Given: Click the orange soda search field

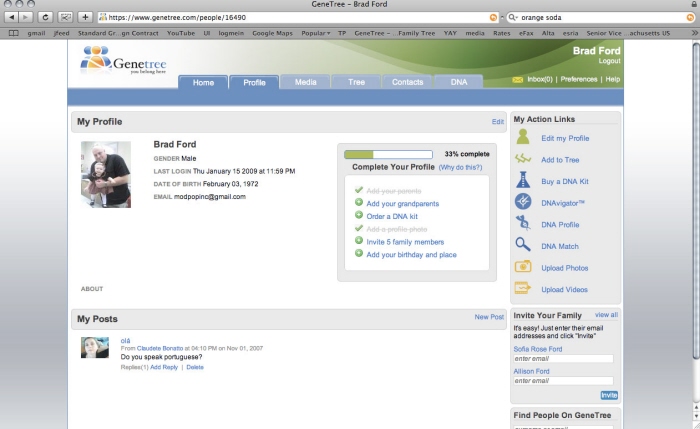Looking at the screenshot, I should point(603,17).
